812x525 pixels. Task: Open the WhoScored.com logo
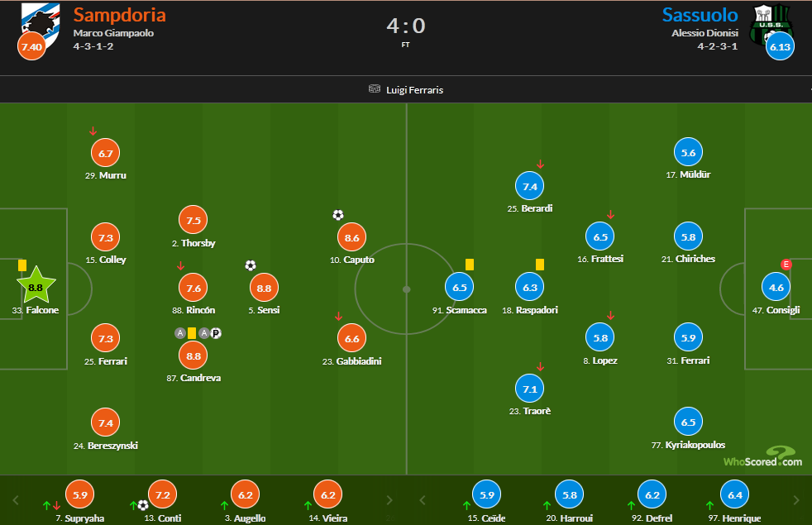[x=762, y=457]
